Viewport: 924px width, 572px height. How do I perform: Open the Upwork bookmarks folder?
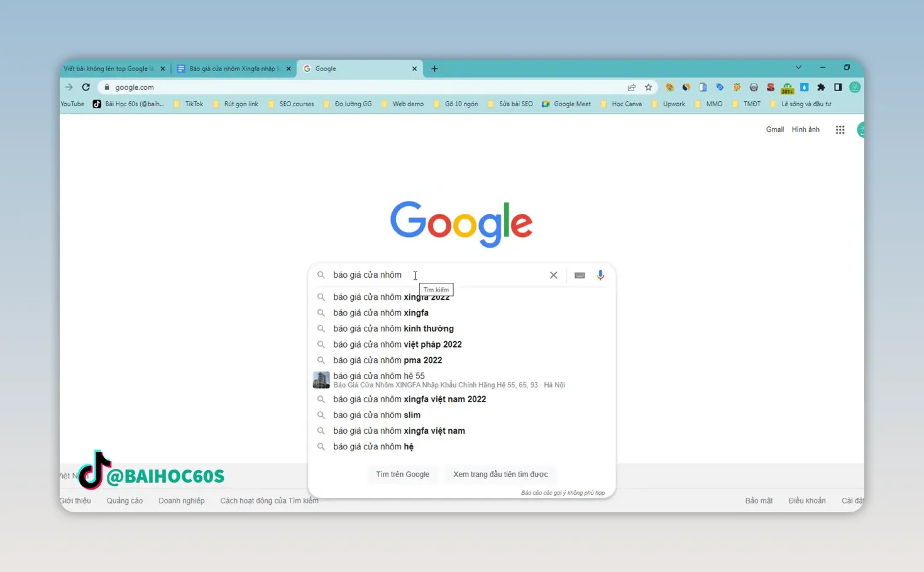668,104
